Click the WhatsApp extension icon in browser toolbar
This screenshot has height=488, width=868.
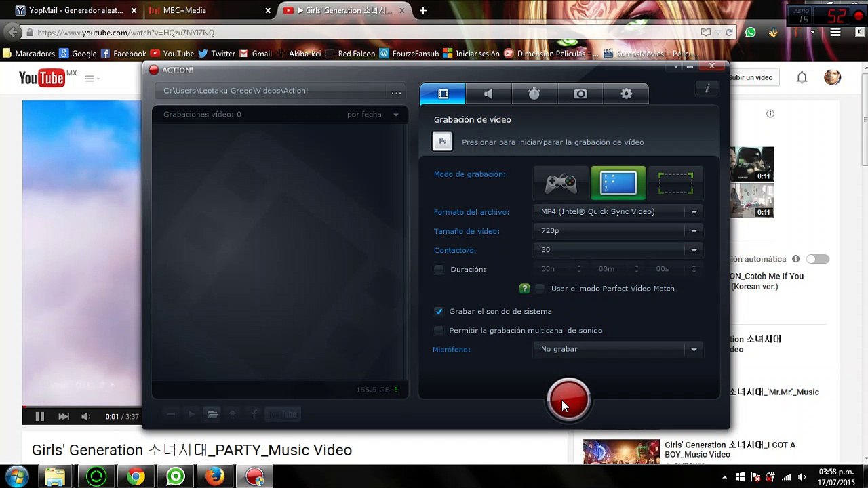tap(750, 33)
